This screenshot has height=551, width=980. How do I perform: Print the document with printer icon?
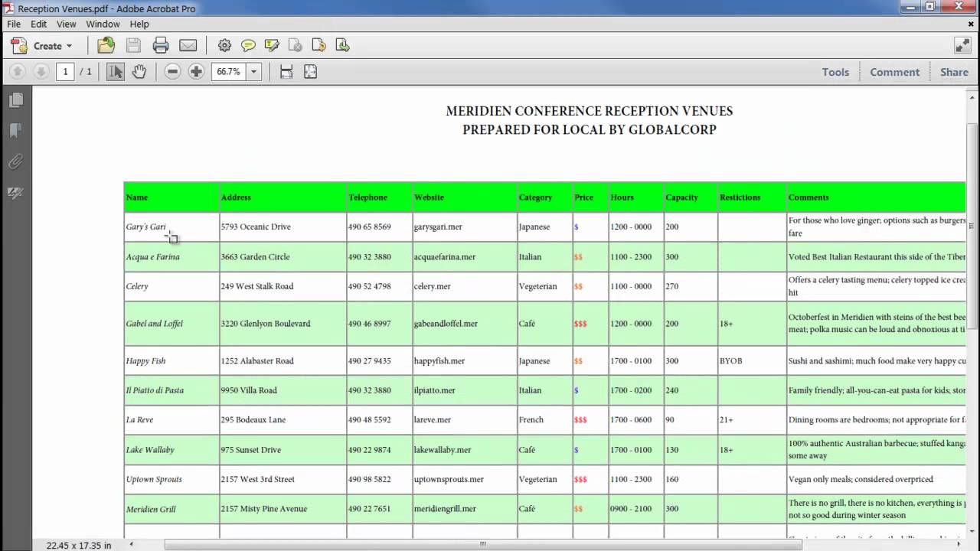click(161, 46)
